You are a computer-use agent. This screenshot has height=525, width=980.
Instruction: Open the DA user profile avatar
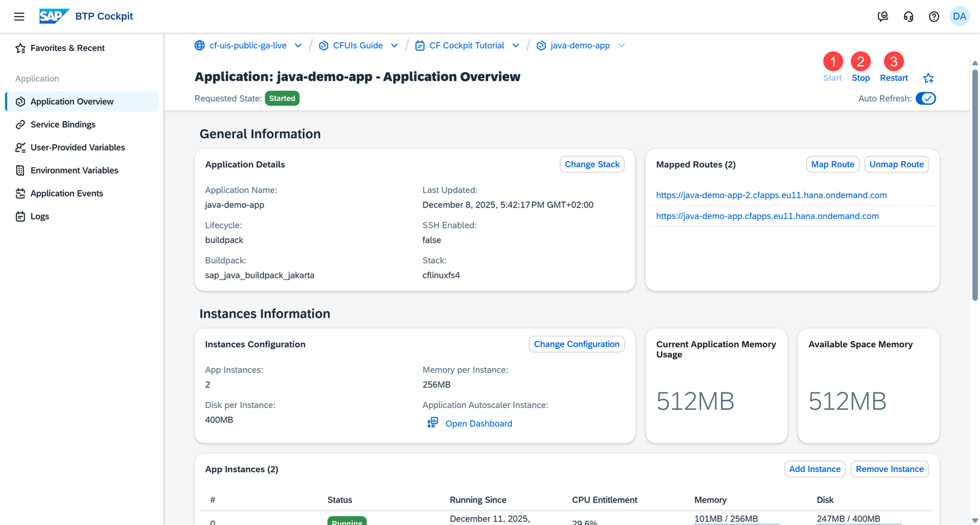(960, 16)
